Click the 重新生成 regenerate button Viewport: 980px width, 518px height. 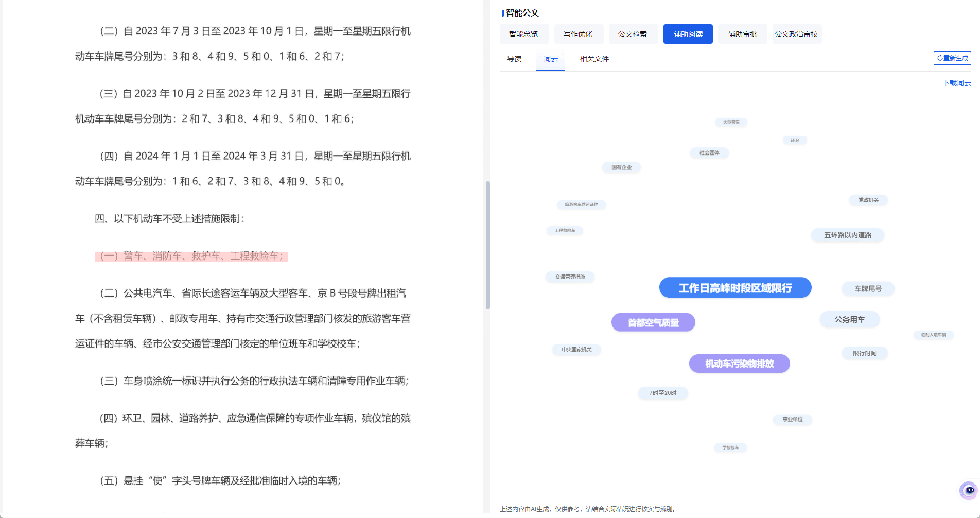(952, 58)
